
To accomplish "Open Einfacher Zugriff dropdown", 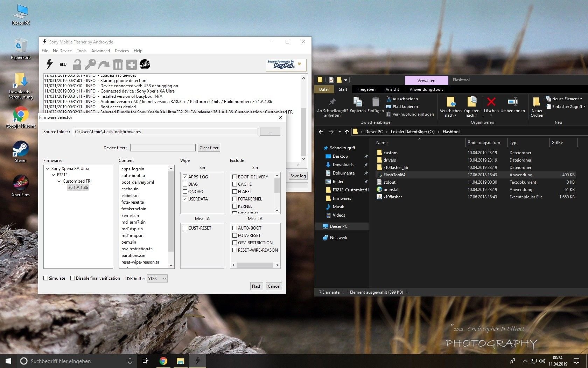I will [566, 107].
